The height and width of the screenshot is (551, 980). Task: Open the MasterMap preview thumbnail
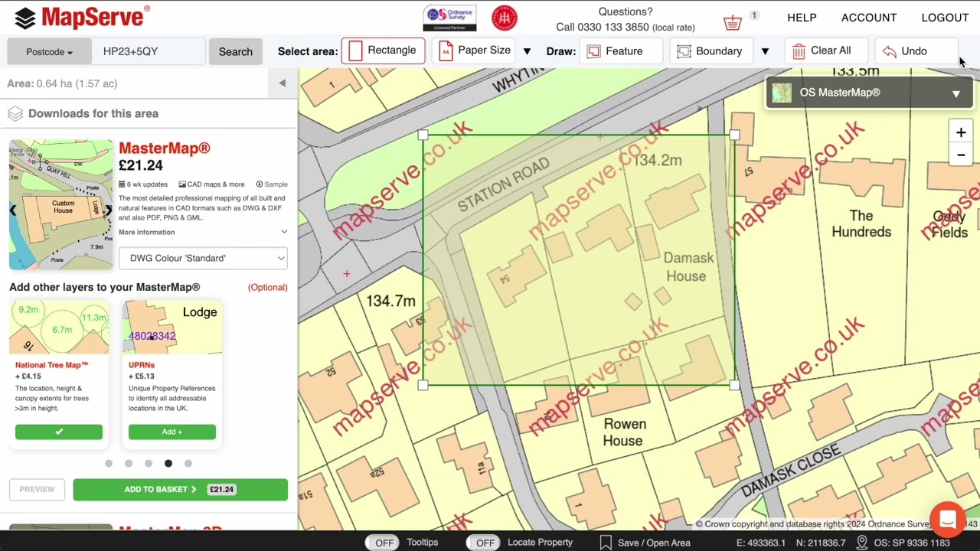[60, 205]
